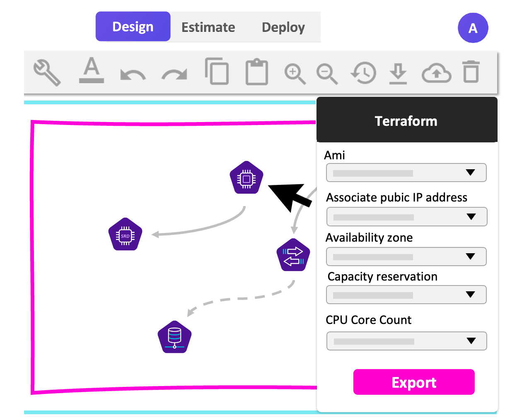Download the current diagram
Image resolution: width=505 pixels, height=420 pixels.
398,73
